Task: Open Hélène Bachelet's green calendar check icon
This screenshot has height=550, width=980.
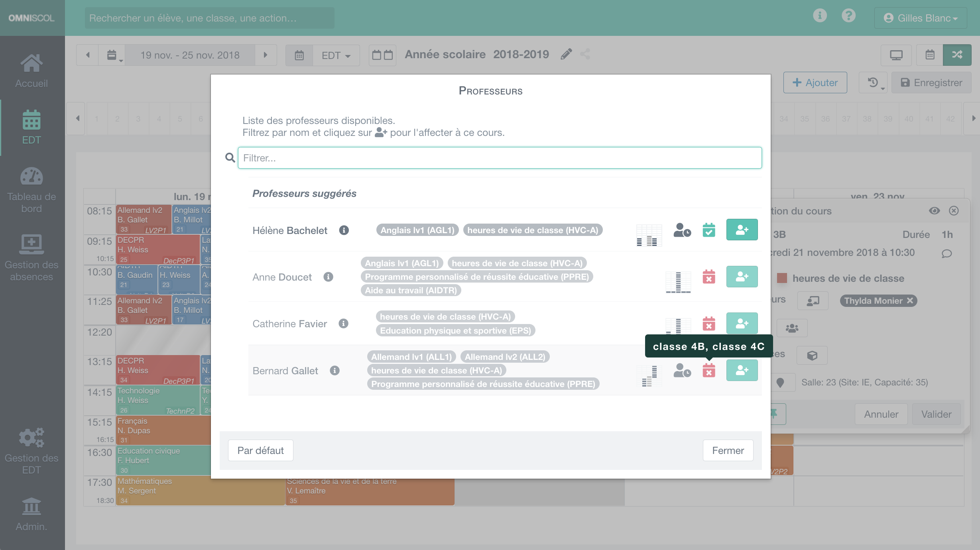Action: (x=708, y=230)
